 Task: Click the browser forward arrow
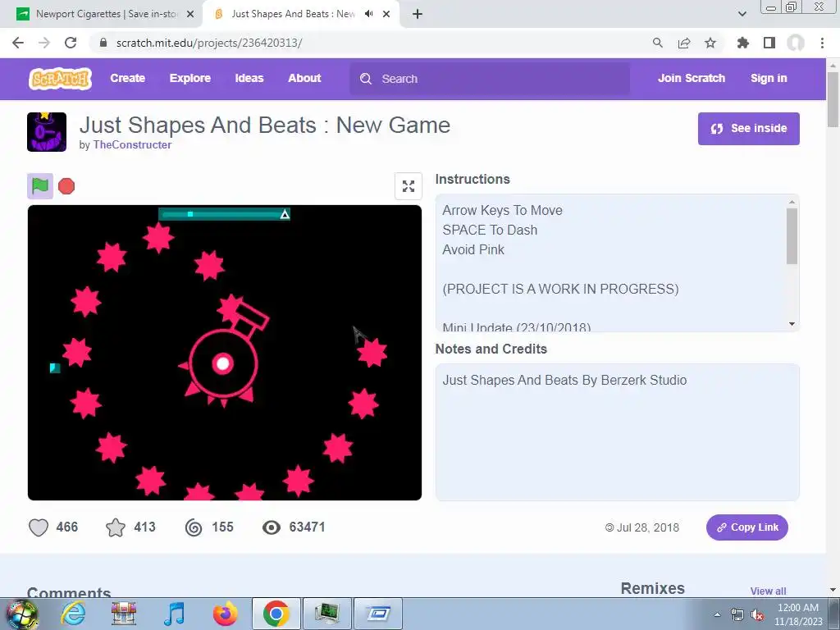[44, 43]
